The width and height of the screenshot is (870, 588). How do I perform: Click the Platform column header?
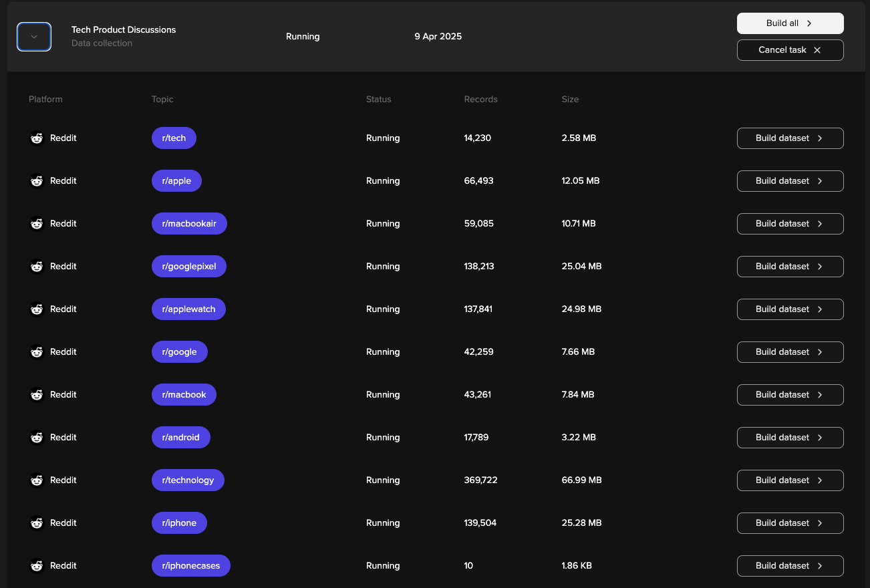click(x=45, y=100)
